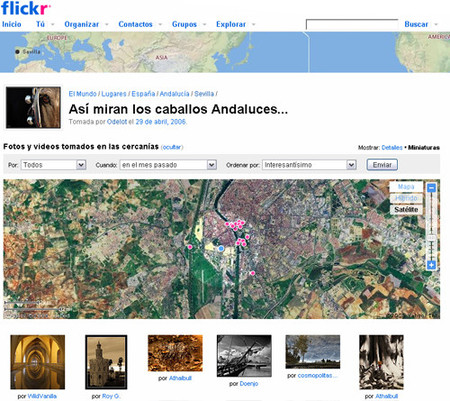Screen dimensions: 450x401
Task: Click the blue current-photo marker on map
Action: pos(221,248)
